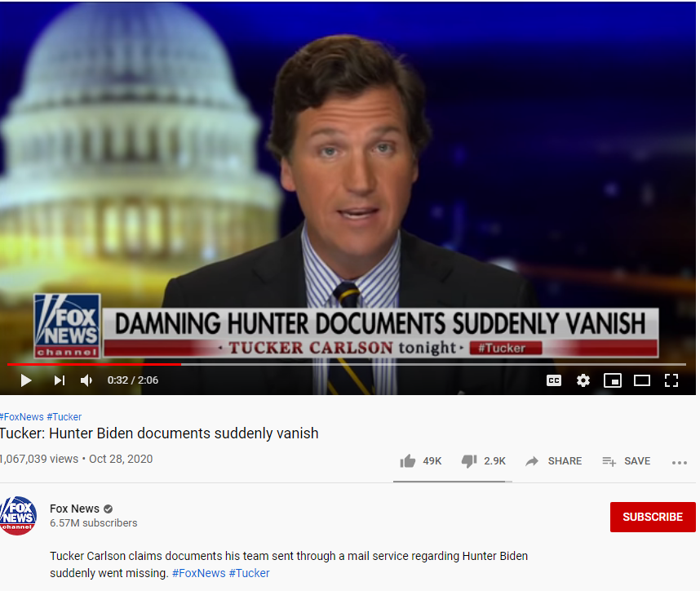The image size is (700, 591).
Task: Dislike the video with thumbs down
Action: [x=469, y=461]
